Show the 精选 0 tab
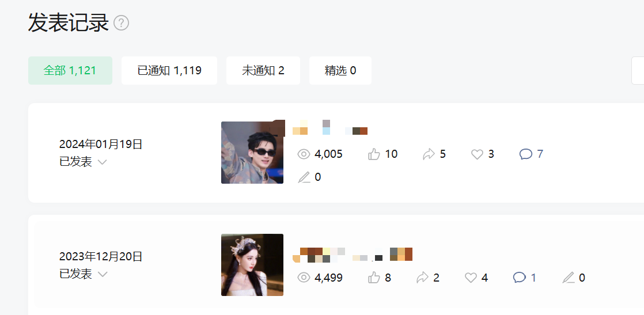644x315 pixels. click(x=340, y=71)
